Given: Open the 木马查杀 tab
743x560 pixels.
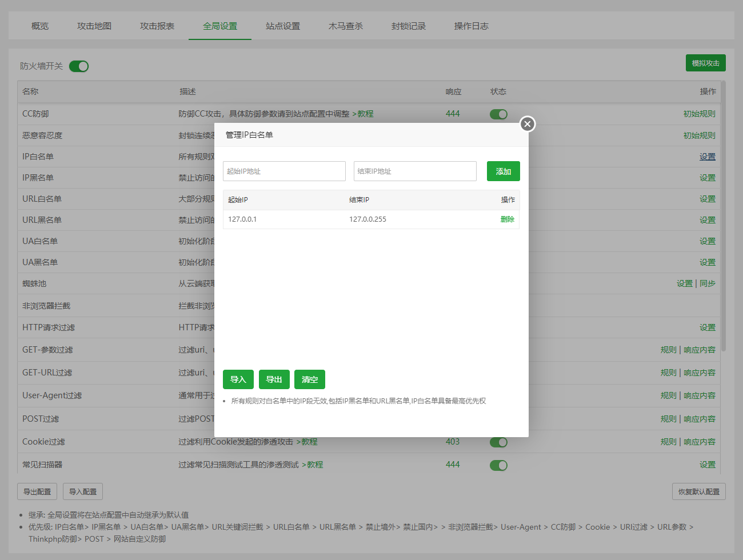Looking at the screenshot, I should pos(345,26).
